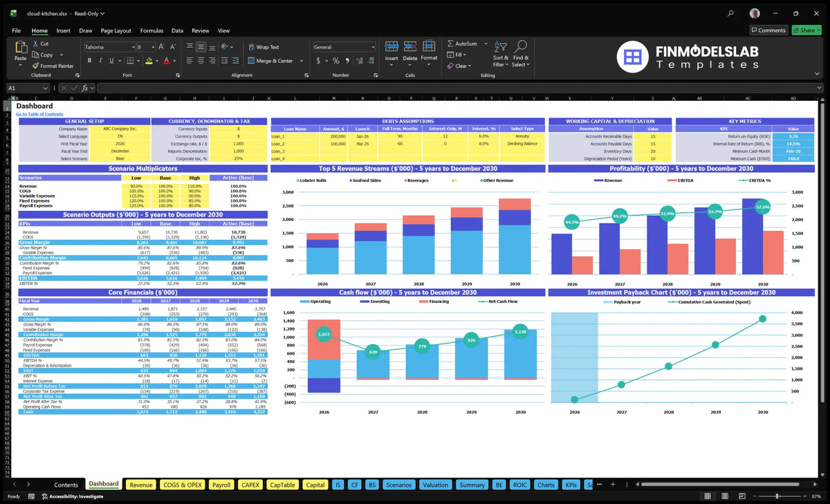The width and height of the screenshot is (830, 504).
Task: Decrease font size with the smaller A
Action: coord(172,47)
